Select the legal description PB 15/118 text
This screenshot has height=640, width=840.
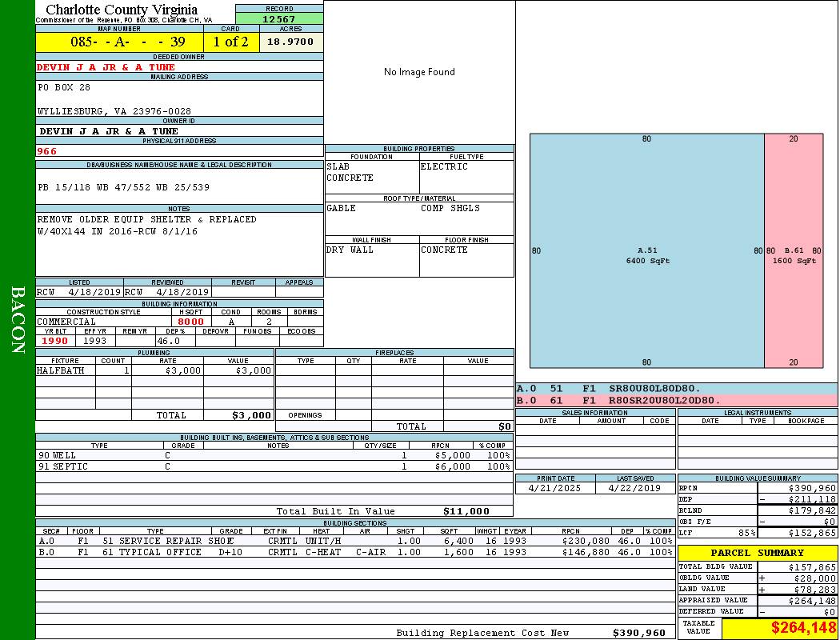(x=123, y=187)
